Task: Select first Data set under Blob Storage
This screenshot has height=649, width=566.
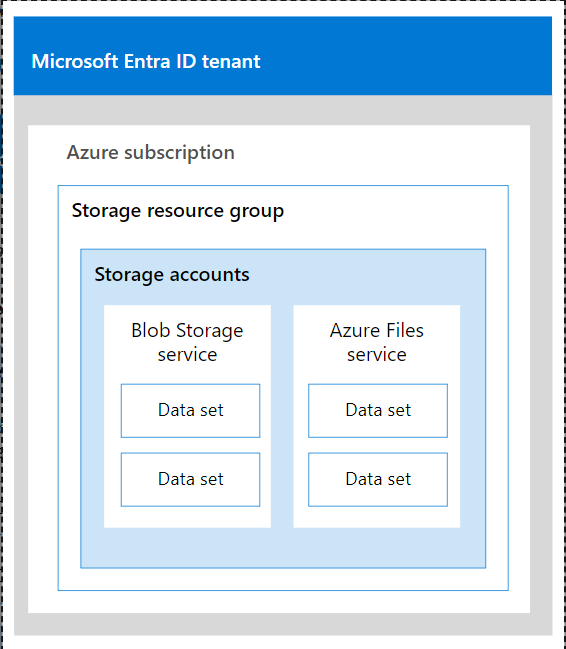Action: coord(190,411)
